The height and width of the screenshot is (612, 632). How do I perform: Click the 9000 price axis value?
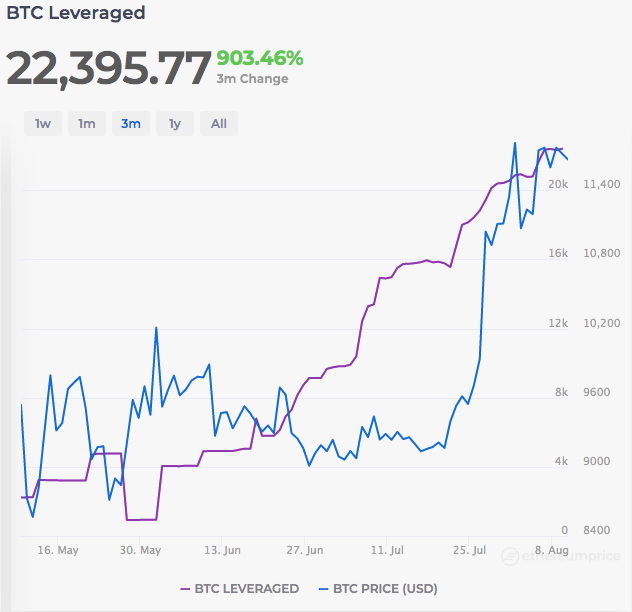597,461
